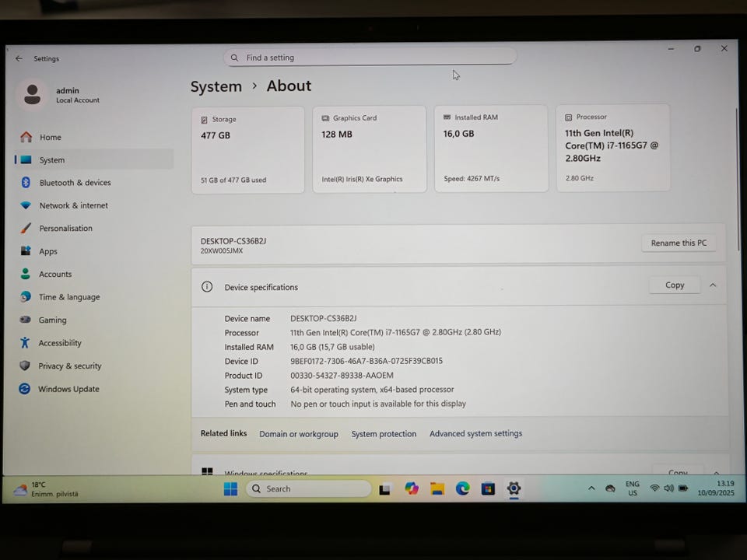The image size is (747, 560).
Task: Open File Explorer from the taskbar
Action: coord(437,488)
